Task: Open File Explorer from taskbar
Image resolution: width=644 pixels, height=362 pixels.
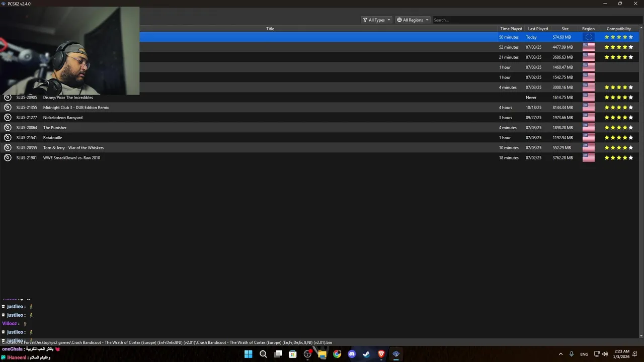Action: click(x=322, y=354)
